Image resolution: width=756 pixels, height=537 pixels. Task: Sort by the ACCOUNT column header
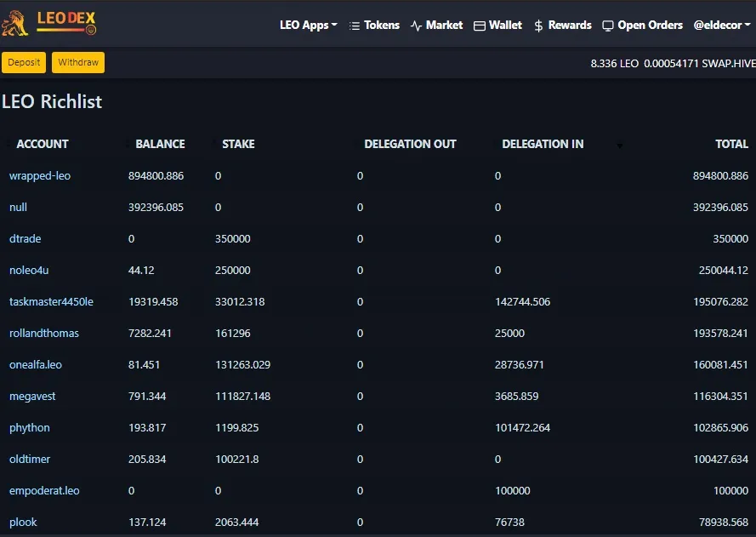43,144
